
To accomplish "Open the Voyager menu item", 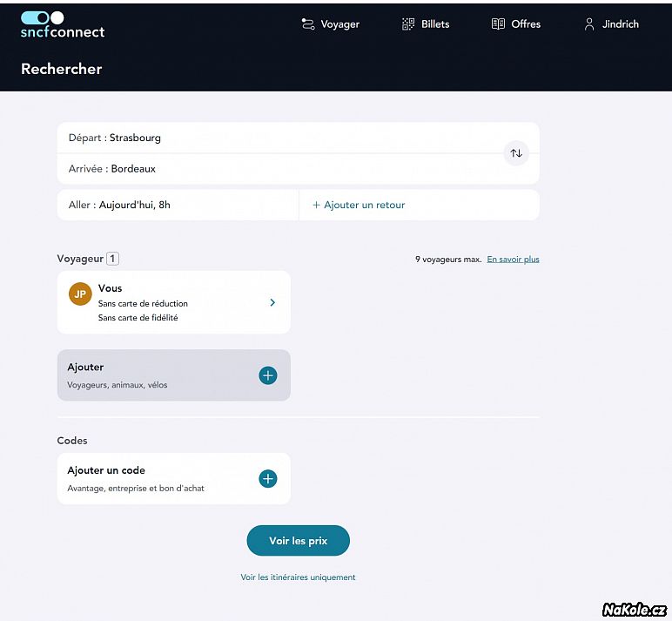I will [339, 24].
